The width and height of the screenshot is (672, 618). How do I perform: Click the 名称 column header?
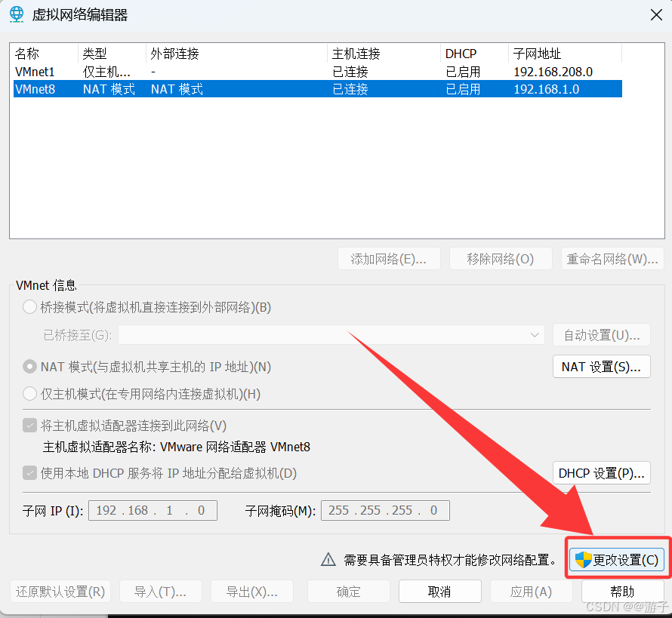tap(45, 54)
